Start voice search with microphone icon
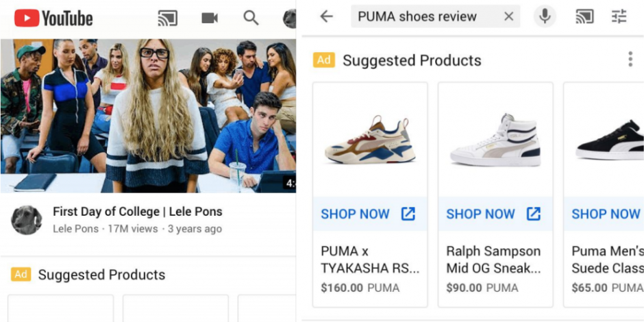The image size is (644, 322). (545, 16)
